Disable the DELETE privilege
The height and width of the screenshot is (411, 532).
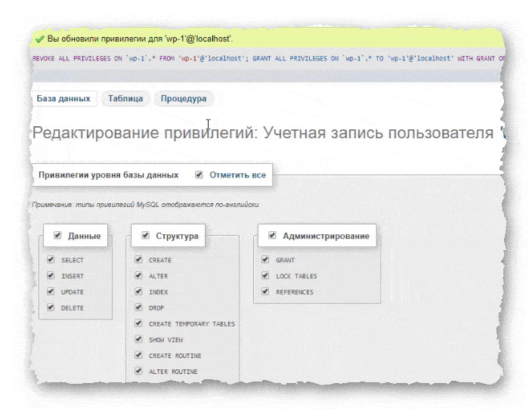click(x=51, y=307)
